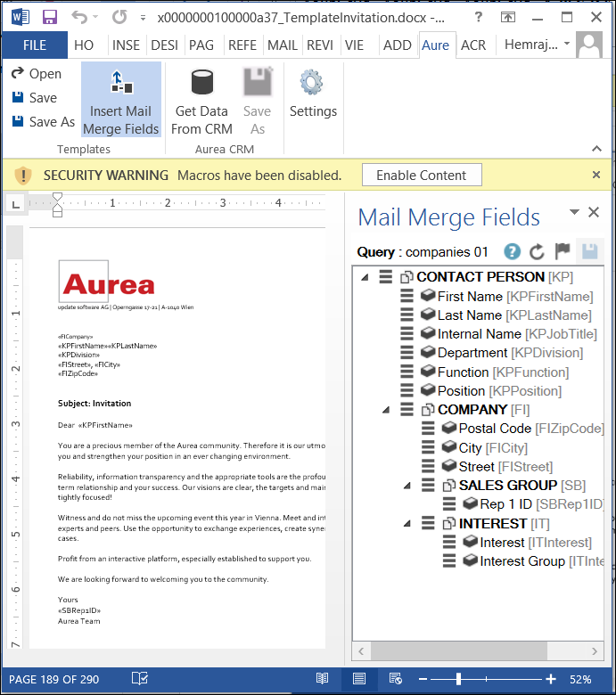Click the cube icon beside Interest [ITInterest]
The width and height of the screenshot is (616, 695).
470,541
